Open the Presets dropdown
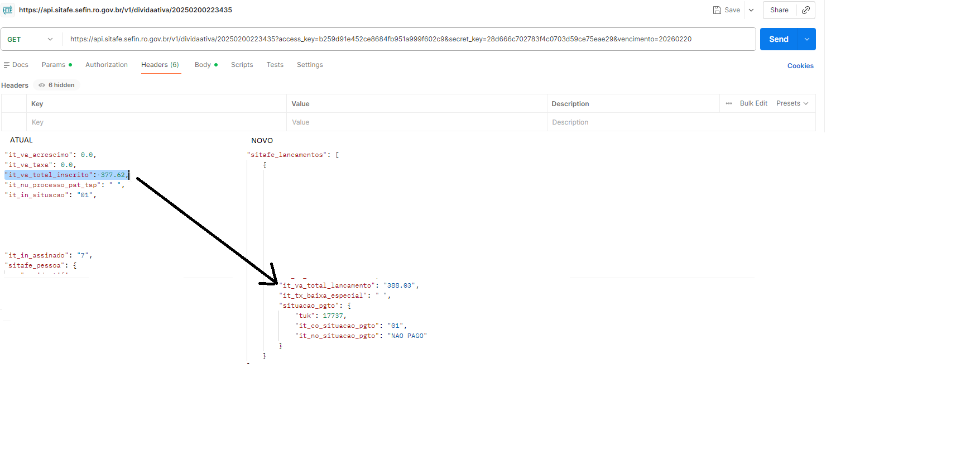Image resolution: width=980 pixels, height=453 pixels. pyautogui.click(x=792, y=103)
